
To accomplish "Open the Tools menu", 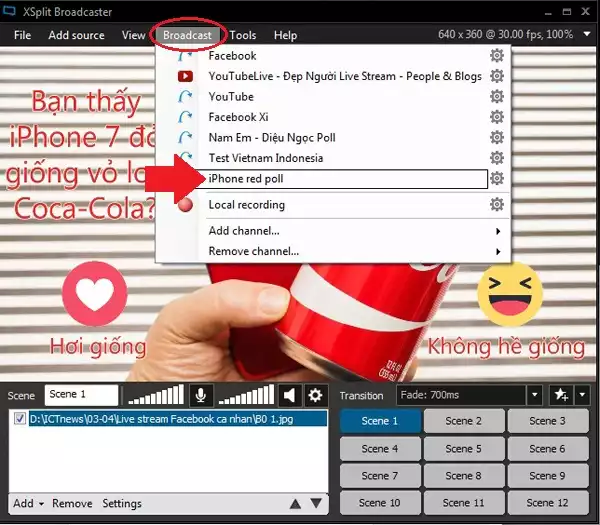I will point(243,35).
